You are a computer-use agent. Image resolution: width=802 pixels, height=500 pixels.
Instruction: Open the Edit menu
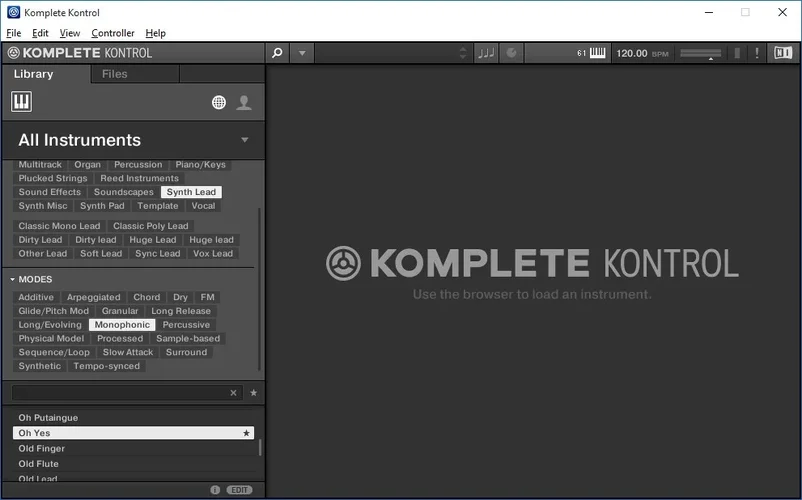click(x=40, y=33)
